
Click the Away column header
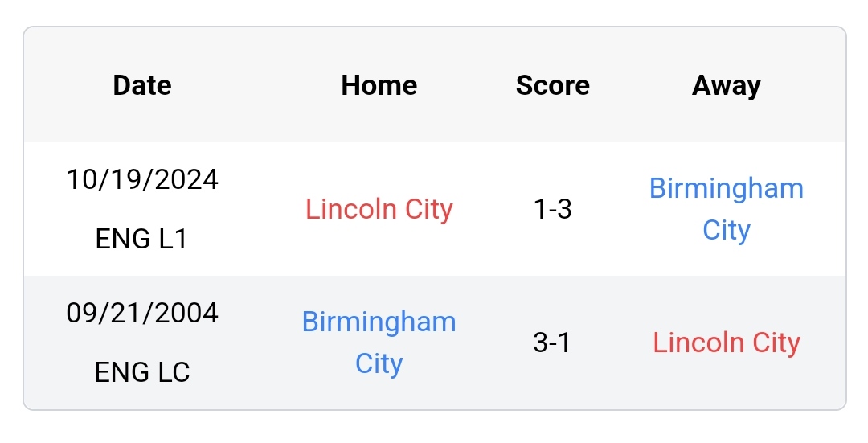click(726, 85)
